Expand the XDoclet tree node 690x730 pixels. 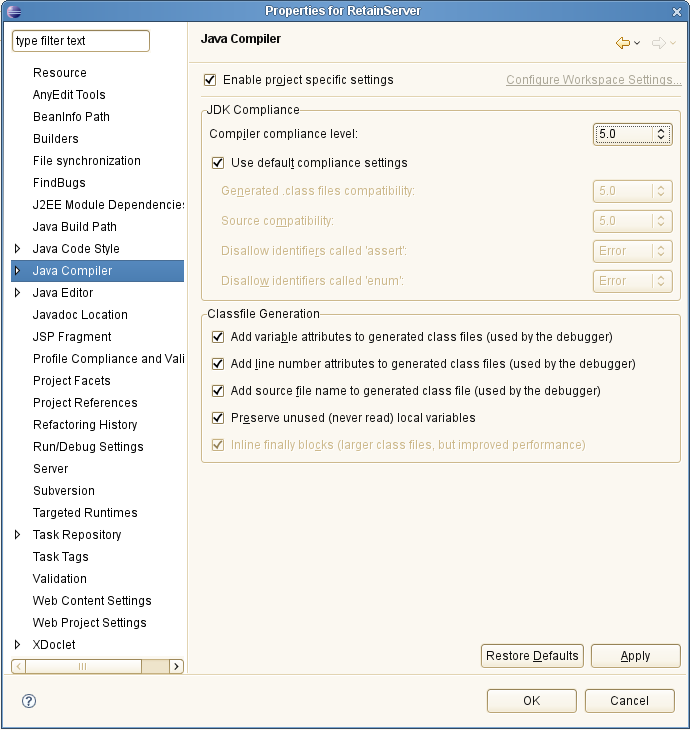click(17, 644)
